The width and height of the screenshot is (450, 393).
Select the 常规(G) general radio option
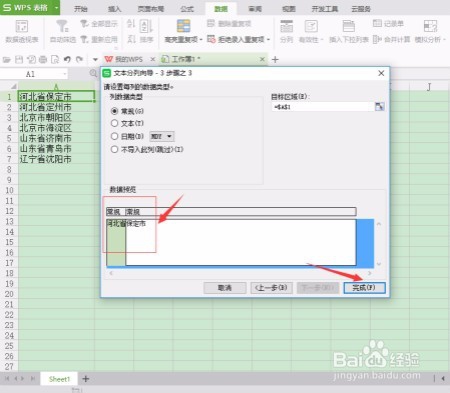(x=114, y=111)
